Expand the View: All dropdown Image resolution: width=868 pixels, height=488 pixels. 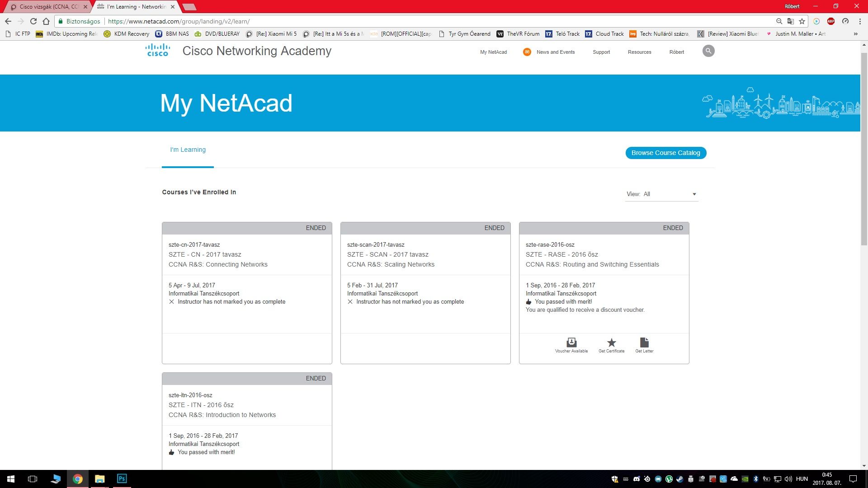[x=661, y=194]
